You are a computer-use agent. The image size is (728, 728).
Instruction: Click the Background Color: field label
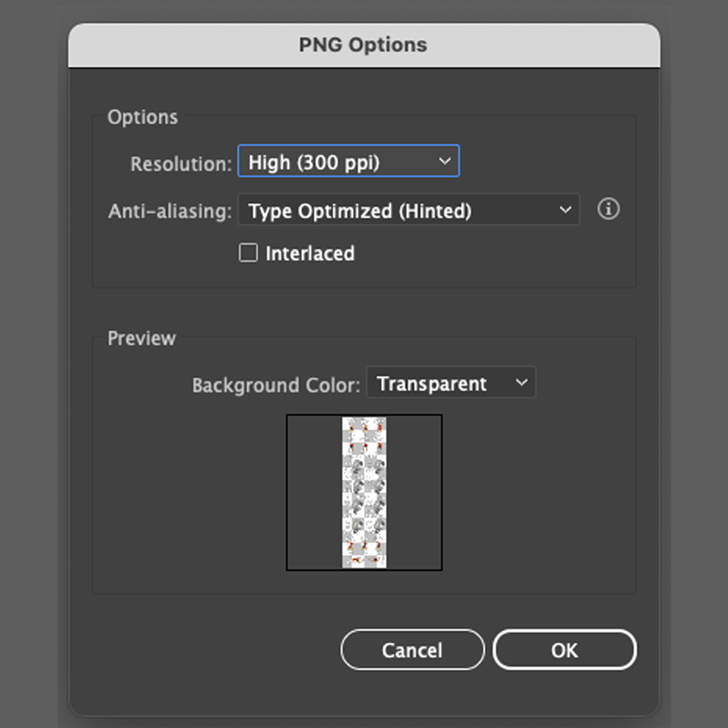click(276, 386)
